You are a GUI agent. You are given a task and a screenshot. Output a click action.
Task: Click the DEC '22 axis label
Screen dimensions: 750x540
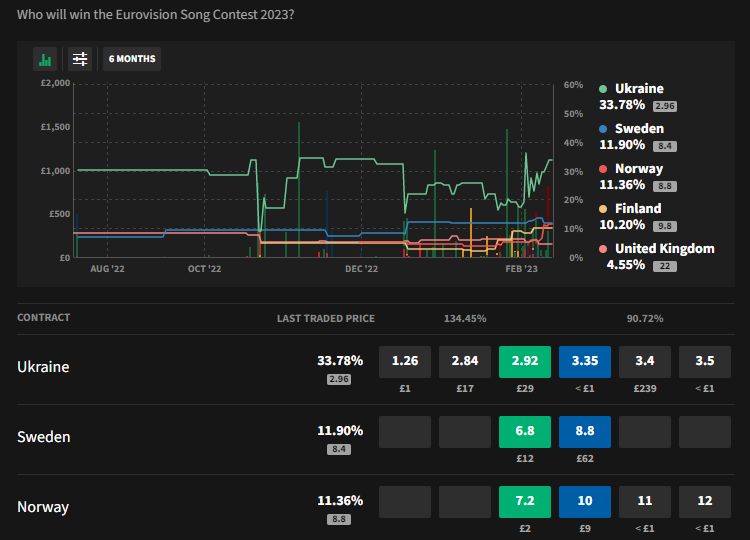pos(362,269)
